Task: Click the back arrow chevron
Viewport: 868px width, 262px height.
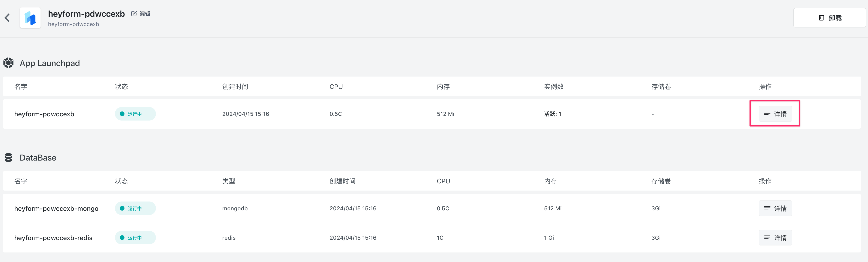Action: (7, 17)
